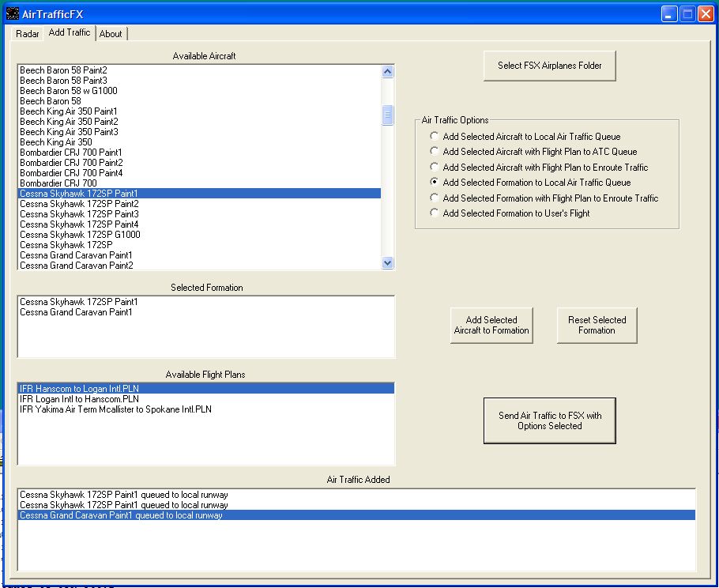The width and height of the screenshot is (719, 588).
Task: Select Cessna Skyhawk 172SP Paint4
Action: click(199, 224)
